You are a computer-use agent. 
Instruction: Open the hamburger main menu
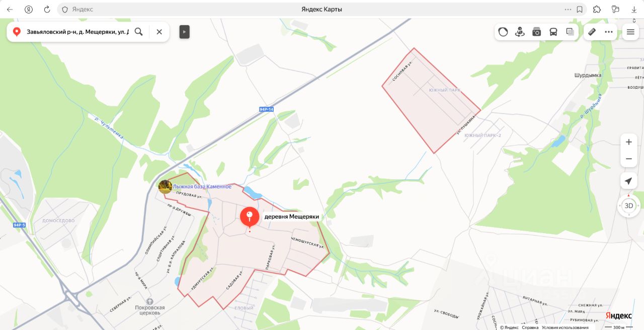click(630, 32)
